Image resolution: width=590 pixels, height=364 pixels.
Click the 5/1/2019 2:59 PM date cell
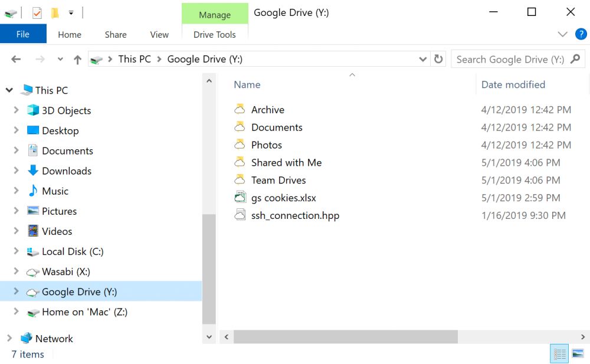pos(521,198)
